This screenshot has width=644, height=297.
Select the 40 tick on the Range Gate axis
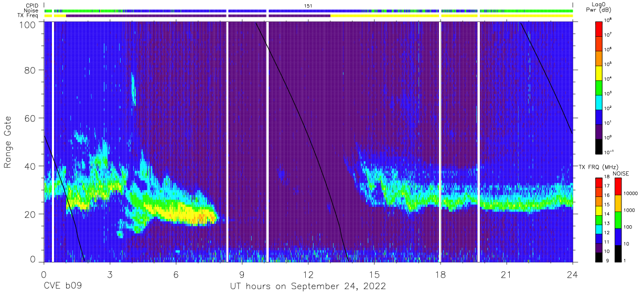tap(30, 167)
